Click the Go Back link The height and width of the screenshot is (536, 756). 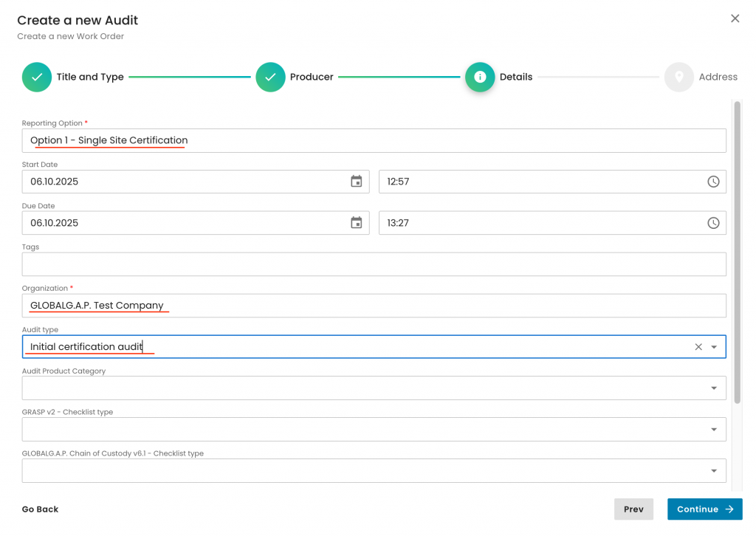(x=40, y=509)
